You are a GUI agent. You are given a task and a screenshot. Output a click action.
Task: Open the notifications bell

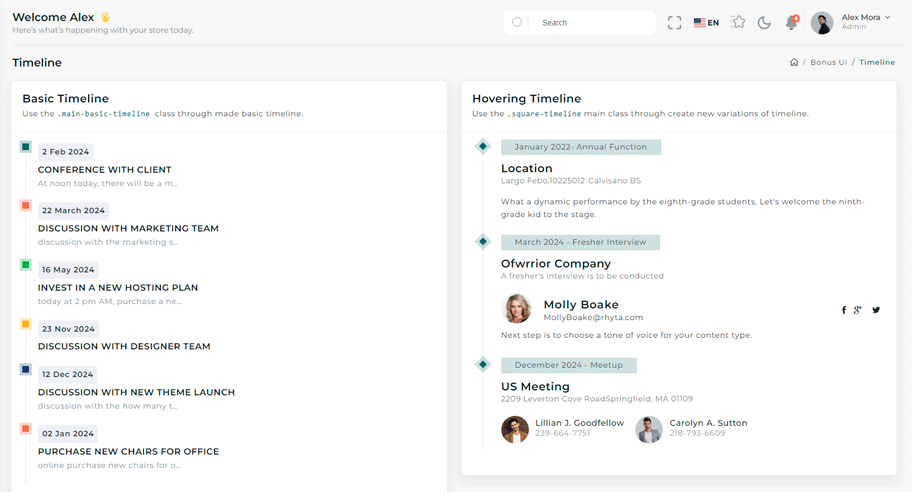[x=791, y=22]
